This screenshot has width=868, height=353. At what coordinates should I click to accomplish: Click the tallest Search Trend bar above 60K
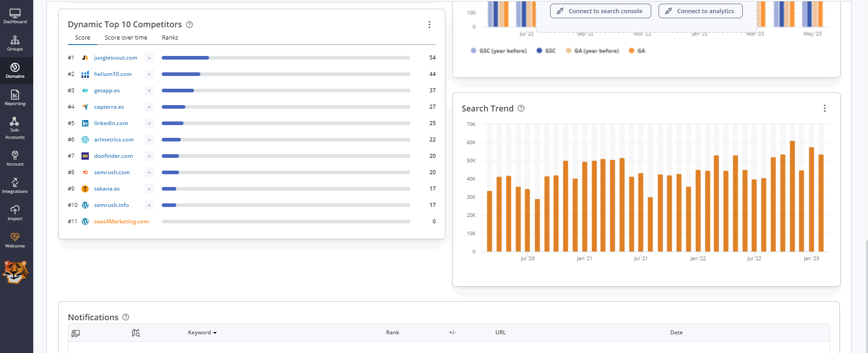tap(792, 196)
